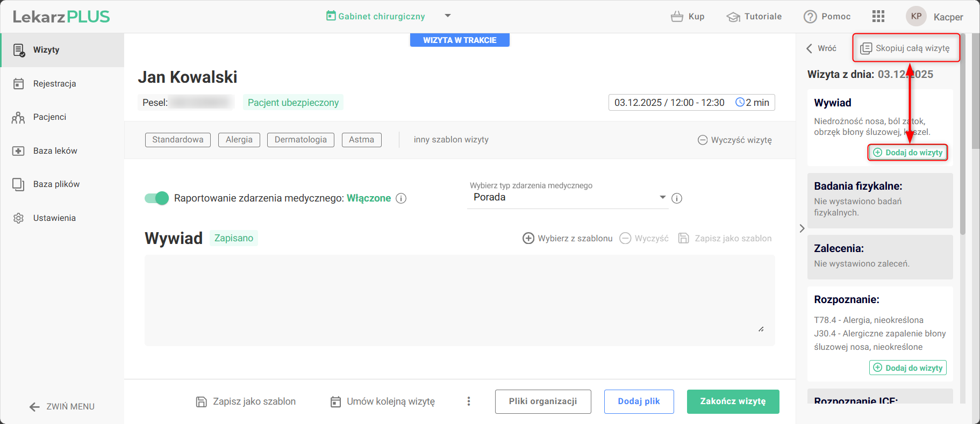The image size is (980, 424).
Task: Go to Rejestracja in sidebar
Action: coord(54,84)
